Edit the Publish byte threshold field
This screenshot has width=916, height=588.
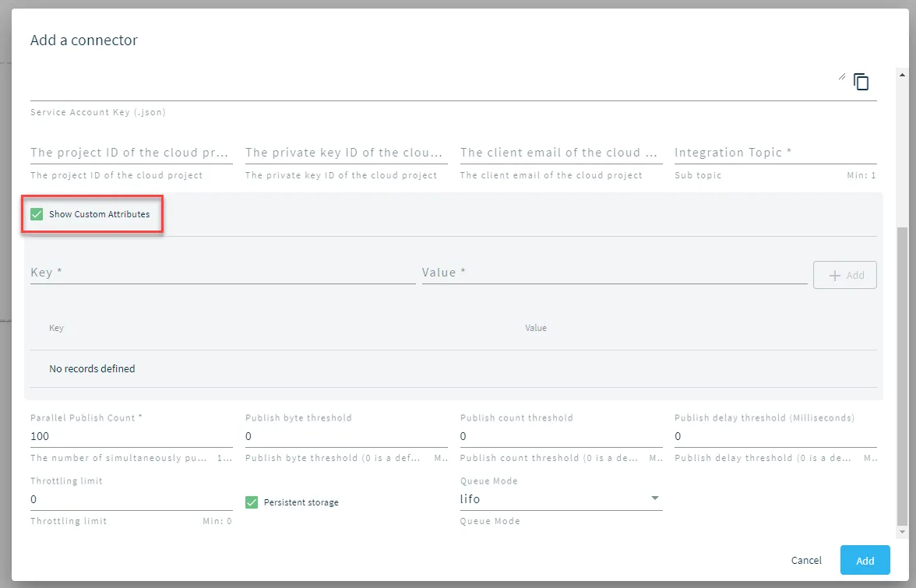347,436
